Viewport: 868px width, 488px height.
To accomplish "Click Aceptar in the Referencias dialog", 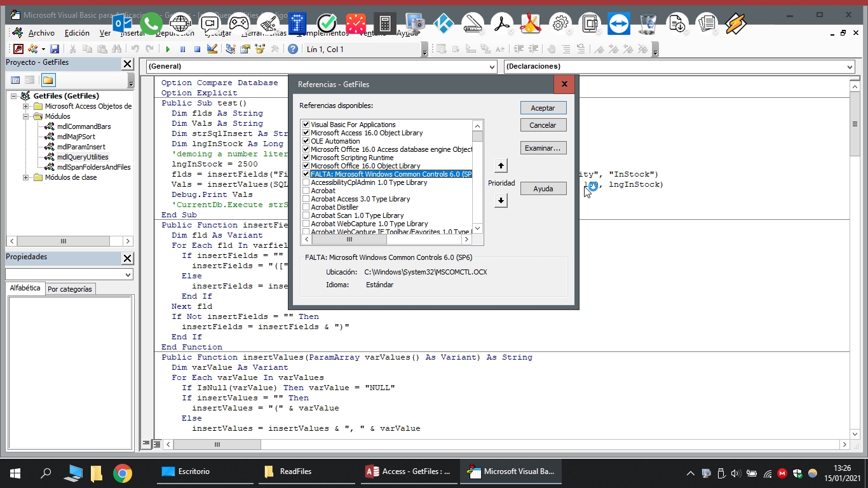I will (x=543, y=108).
